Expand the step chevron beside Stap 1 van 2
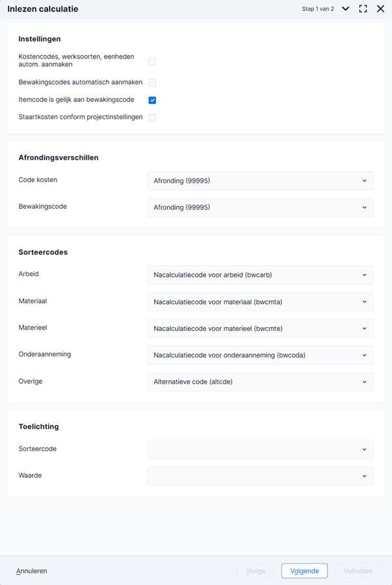The image size is (392, 585). tap(346, 8)
